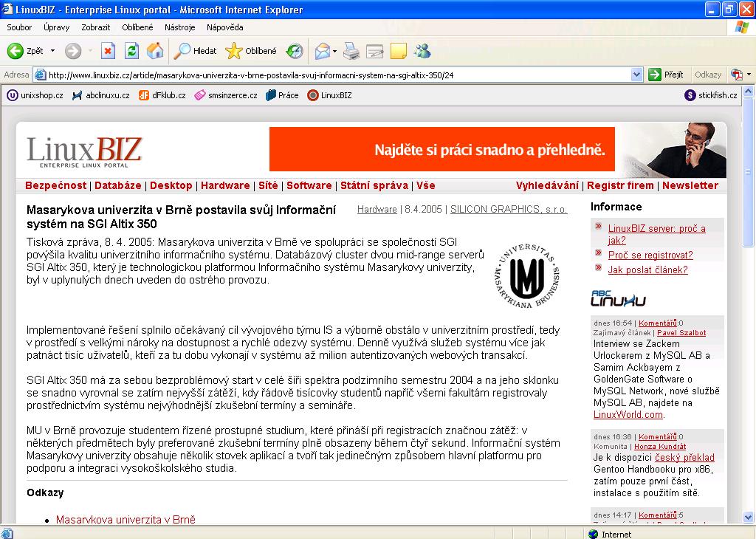Expand the Mail button dropdown arrow
Screen dimensions: 756x539
tap(334, 51)
